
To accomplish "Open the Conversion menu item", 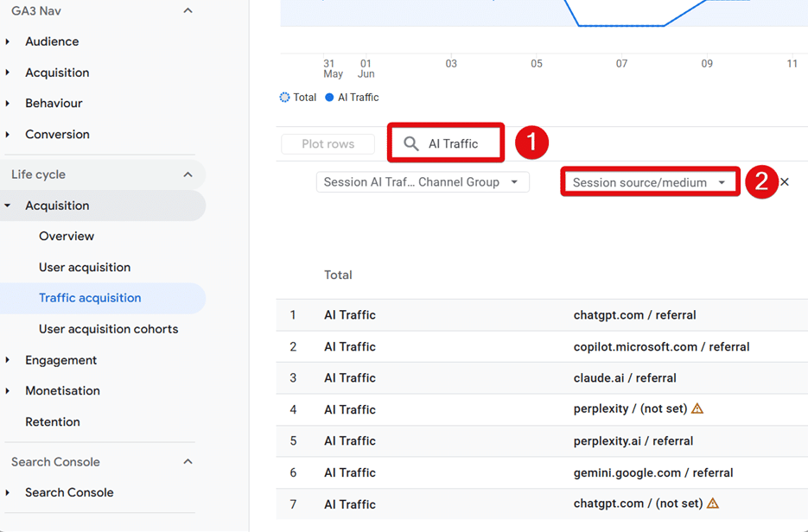I will click(x=57, y=135).
